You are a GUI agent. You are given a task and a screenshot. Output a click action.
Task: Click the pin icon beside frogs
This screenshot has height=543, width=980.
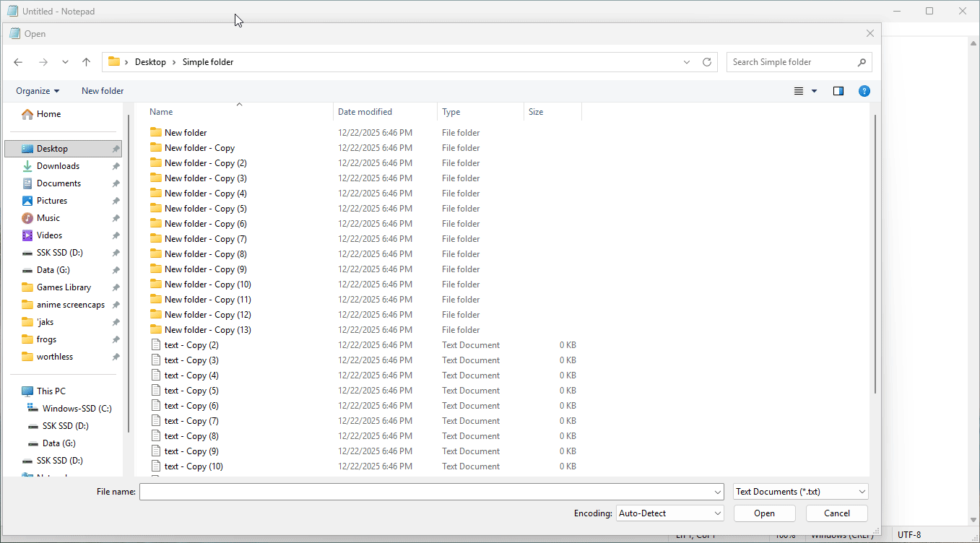(116, 339)
